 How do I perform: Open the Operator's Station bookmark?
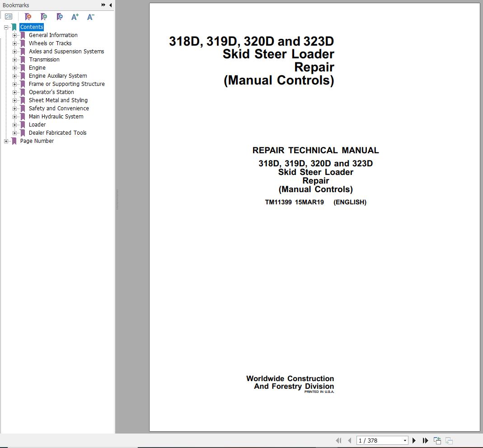click(x=52, y=92)
